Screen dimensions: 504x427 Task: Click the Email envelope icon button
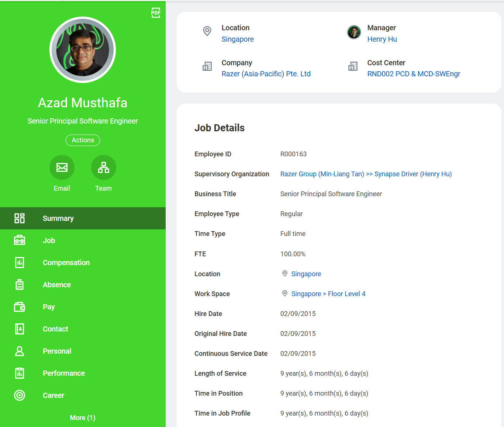(62, 167)
